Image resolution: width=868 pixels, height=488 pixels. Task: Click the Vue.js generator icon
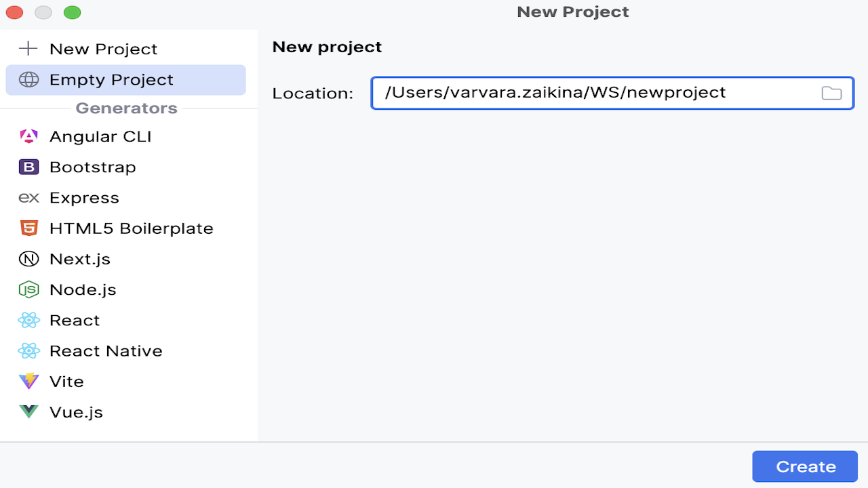point(28,411)
